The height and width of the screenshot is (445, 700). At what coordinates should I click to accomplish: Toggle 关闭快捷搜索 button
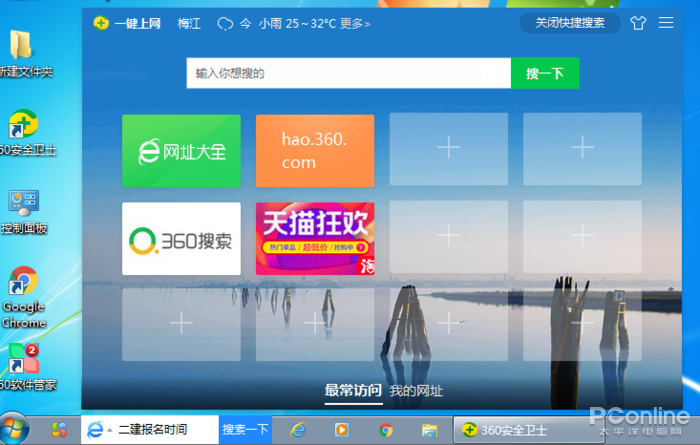[569, 23]
